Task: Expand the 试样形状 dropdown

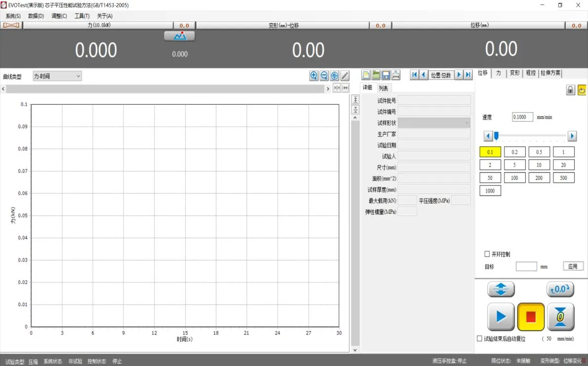Action: click(434, 122)
